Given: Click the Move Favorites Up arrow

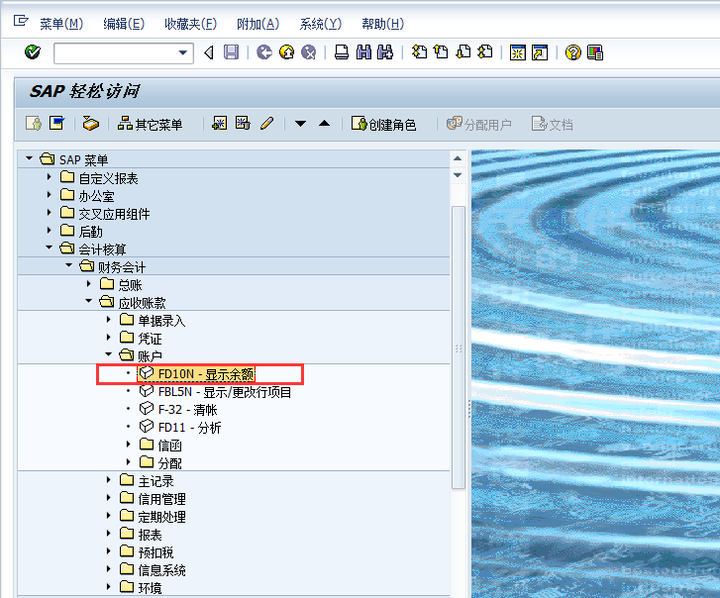Looking at the screenshot, I should tap(324, 123).
